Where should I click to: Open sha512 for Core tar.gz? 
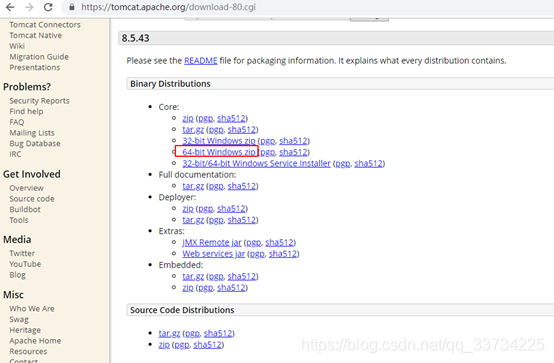click(x=242, y=130)
